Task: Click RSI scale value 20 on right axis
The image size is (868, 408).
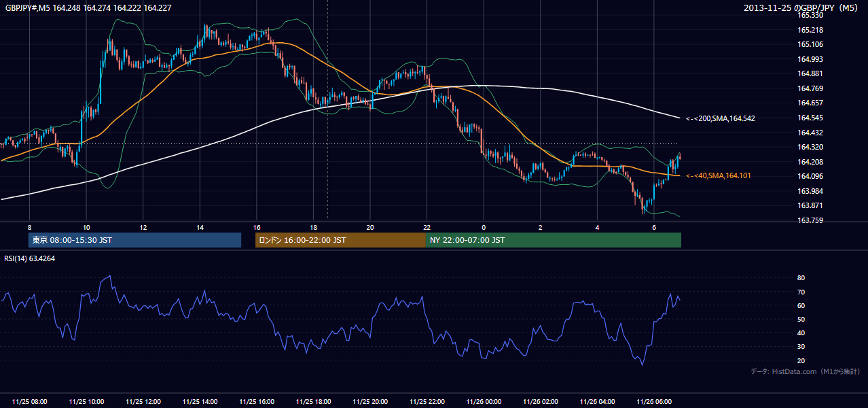Action: click(x=801, y=360)
